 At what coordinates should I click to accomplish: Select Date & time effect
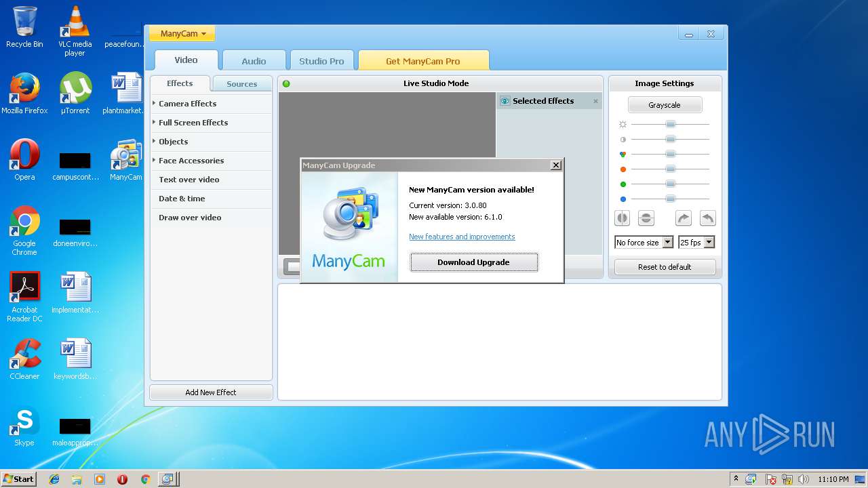(x=182, y=199)
